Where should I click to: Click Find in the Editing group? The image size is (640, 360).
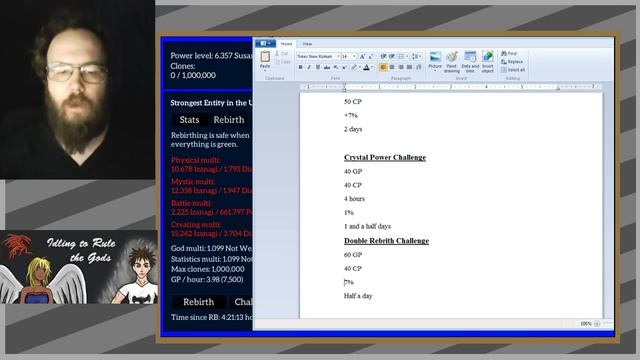(x=509, y=53)
